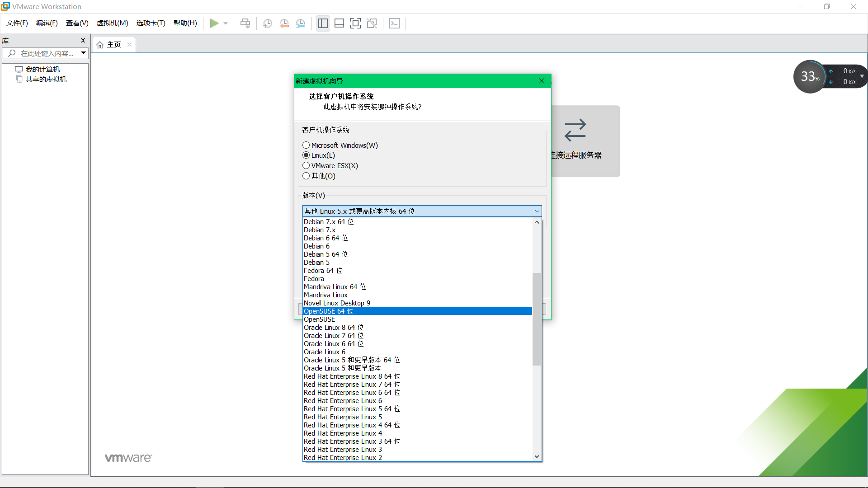This screenshot has height=488, width=868.
Task: Choose Red Hat Enterprise Linux 7 64 位
Action: 418,385
